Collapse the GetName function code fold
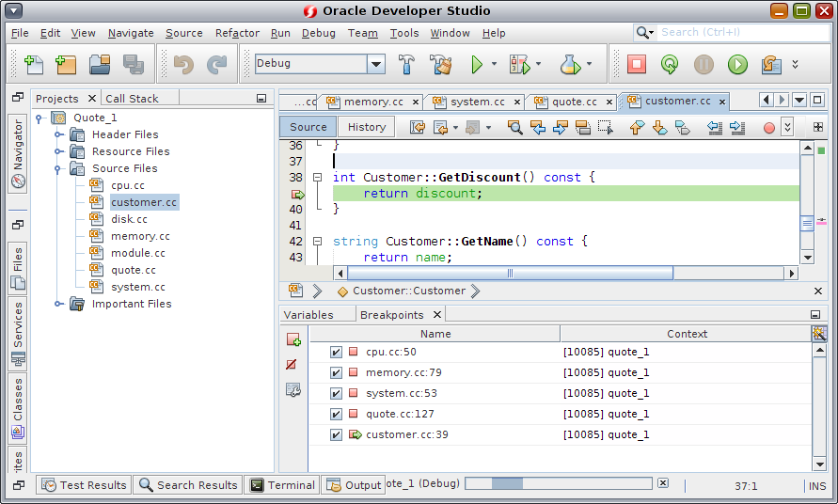The width and height of the screenshot is (838, 504). [318, 242]
